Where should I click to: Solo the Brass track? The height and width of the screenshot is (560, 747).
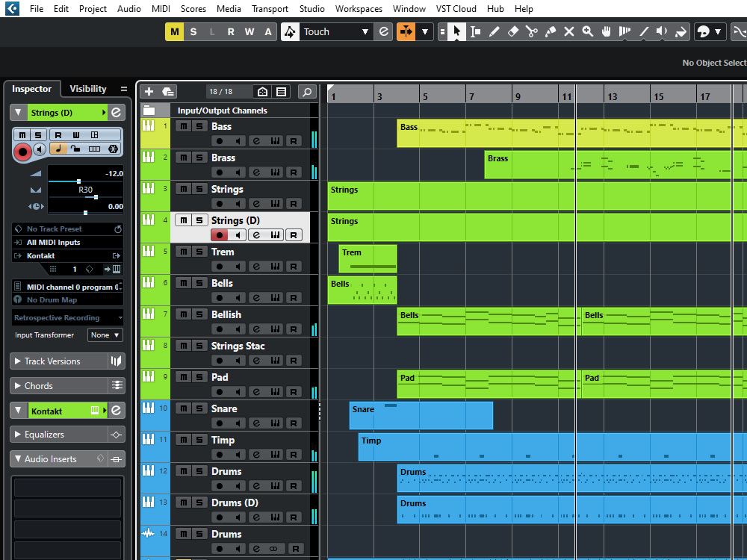[199, 157]
